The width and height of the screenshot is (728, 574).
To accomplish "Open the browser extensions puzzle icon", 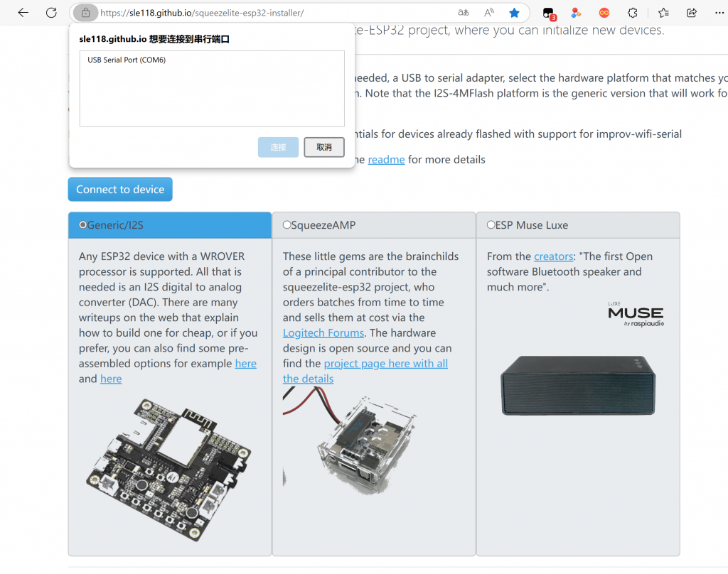I will click(x=632, y=13).
